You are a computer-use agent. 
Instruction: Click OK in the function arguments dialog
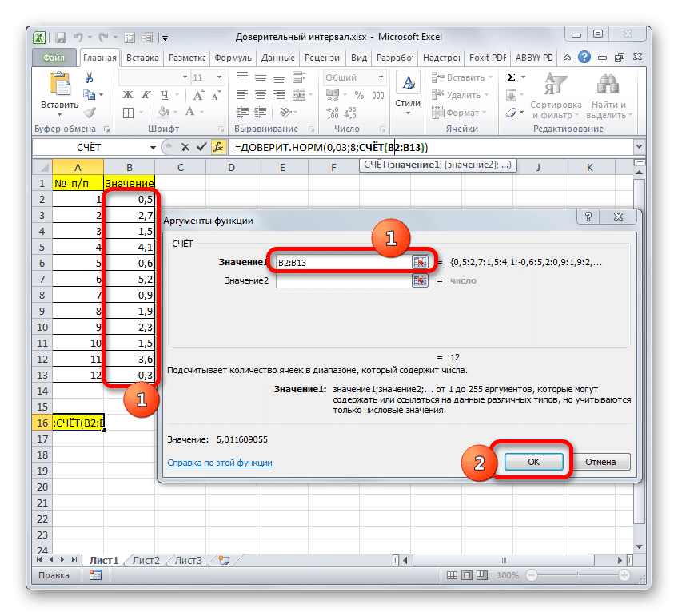[533, 462]
